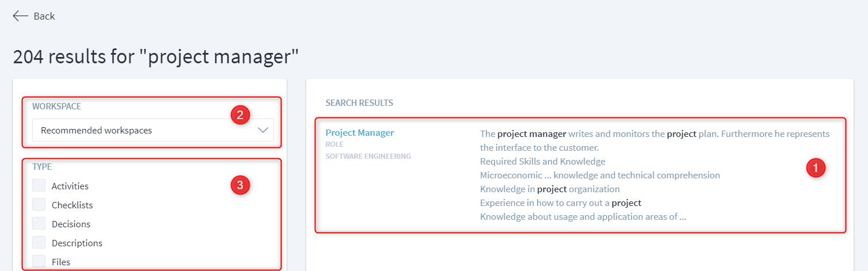Image resolution: width=868 pixels, height=271 pixels.
Task: Click red annotation marker number 1
Action: 815,168
